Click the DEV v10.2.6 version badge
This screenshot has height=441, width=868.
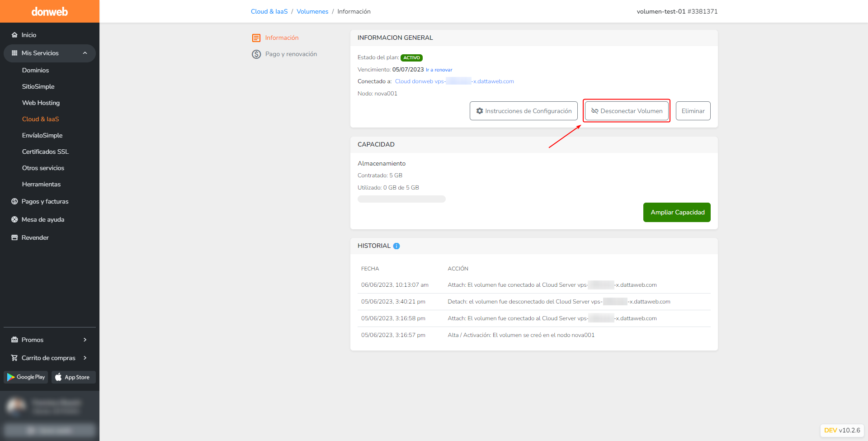(842, 430)
